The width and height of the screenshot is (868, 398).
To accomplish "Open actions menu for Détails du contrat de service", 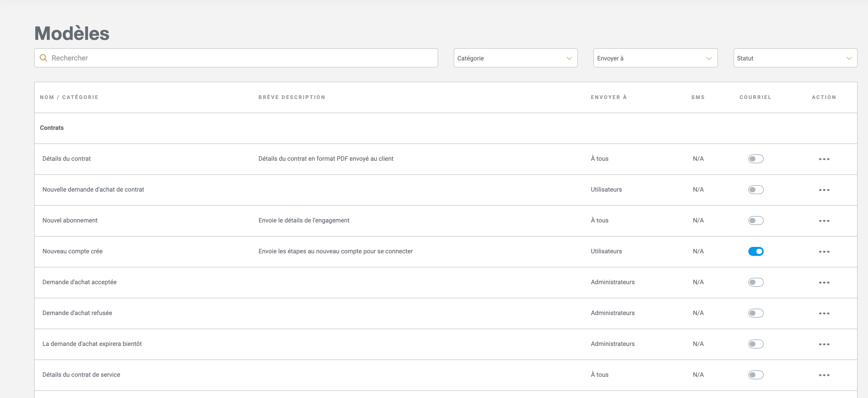I will tap(824, 375).
